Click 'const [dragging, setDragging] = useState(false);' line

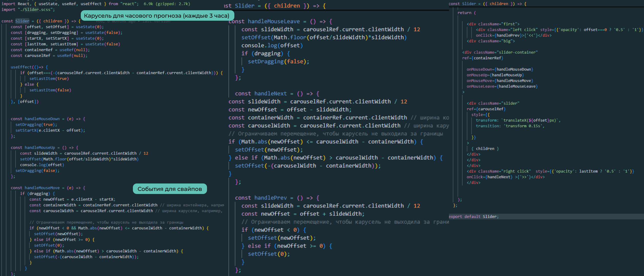pyautogui.click(x=67, y=33)
